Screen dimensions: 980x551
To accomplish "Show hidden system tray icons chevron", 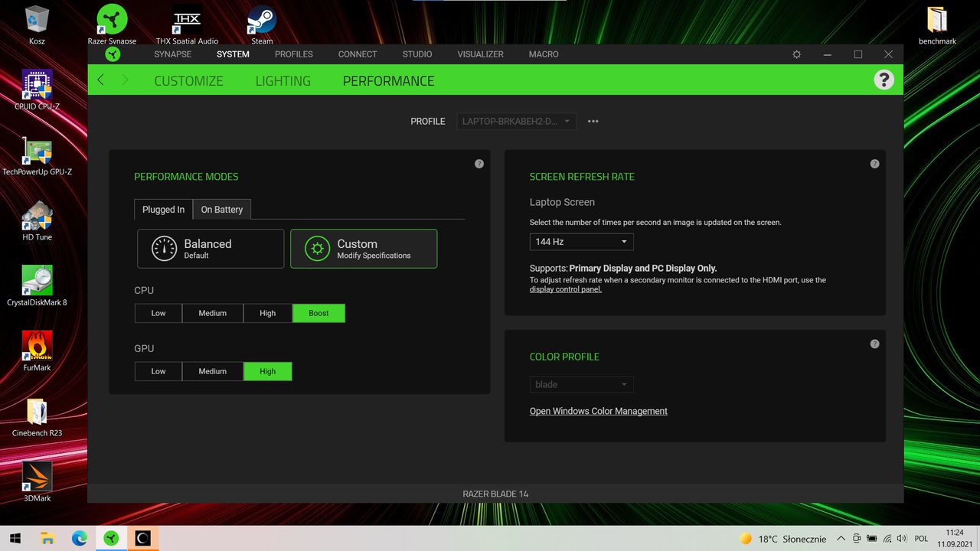I will 841,539.
